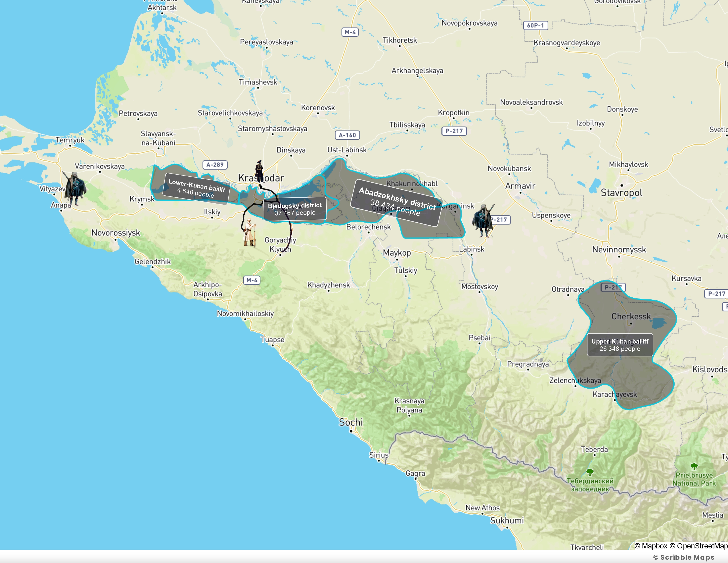
Task: Click the Mostovskoy town label
Action: tap(480, 287)
